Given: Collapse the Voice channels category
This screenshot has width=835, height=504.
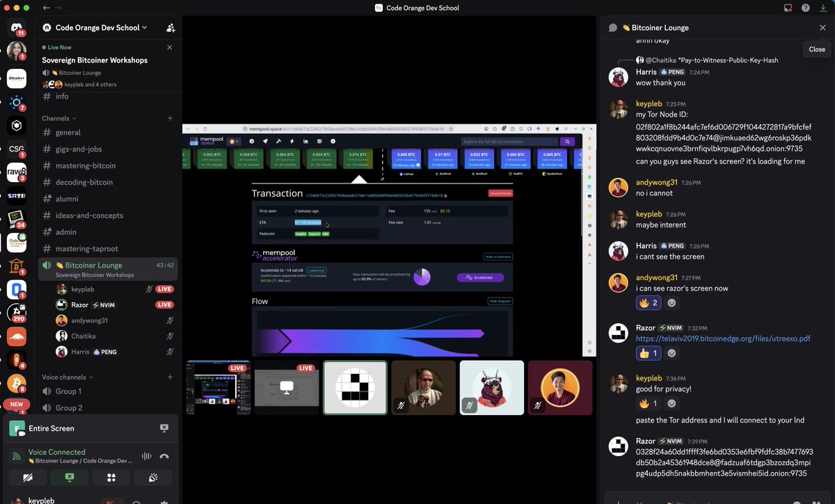Looking at the screenshot, I should point(68,377).
